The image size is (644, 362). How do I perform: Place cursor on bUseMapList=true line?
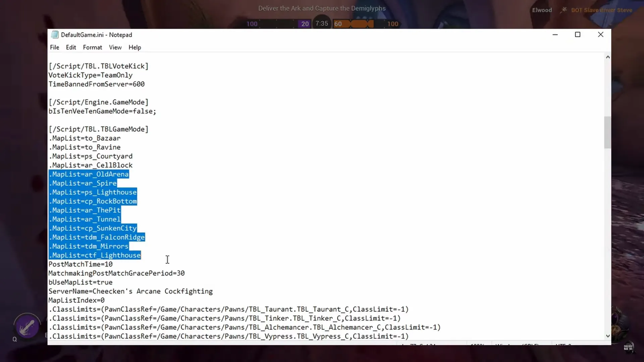click(x=80, y=282)
